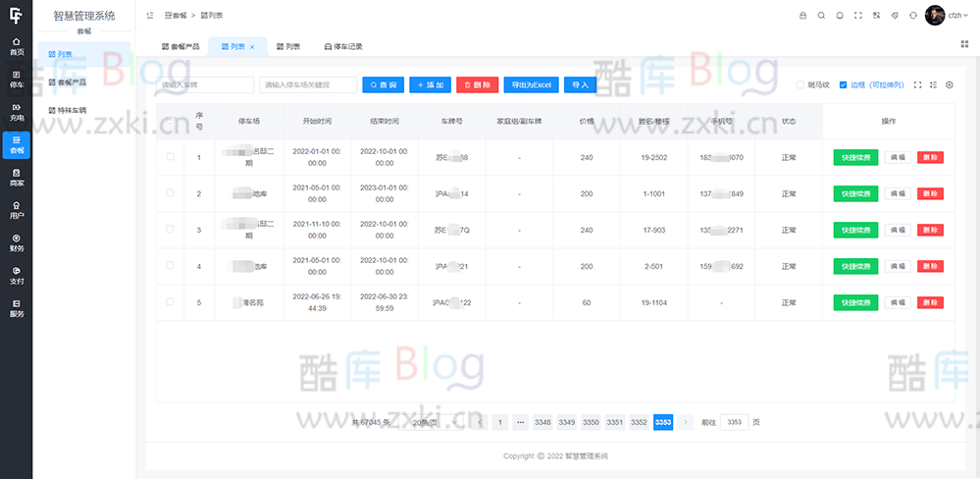Switch to the inactive 列表 tab

point(288,47)
